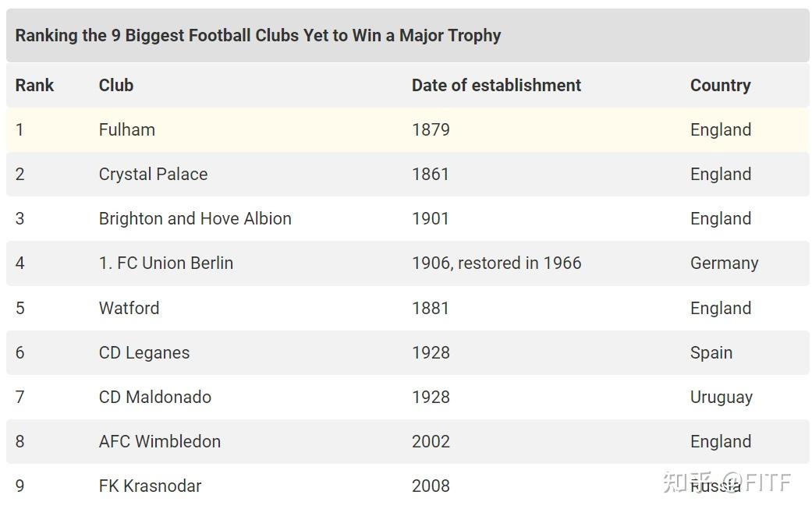This screenshot has width=812, height=516.
Task: Select the Fulham club name cell
Action: 127,130
